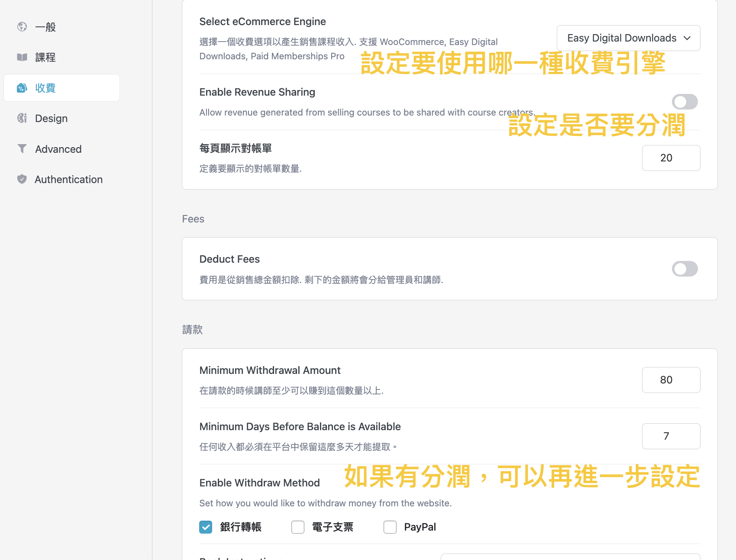
Task: Open the 一般 settings tab
Action: (45, 27)
